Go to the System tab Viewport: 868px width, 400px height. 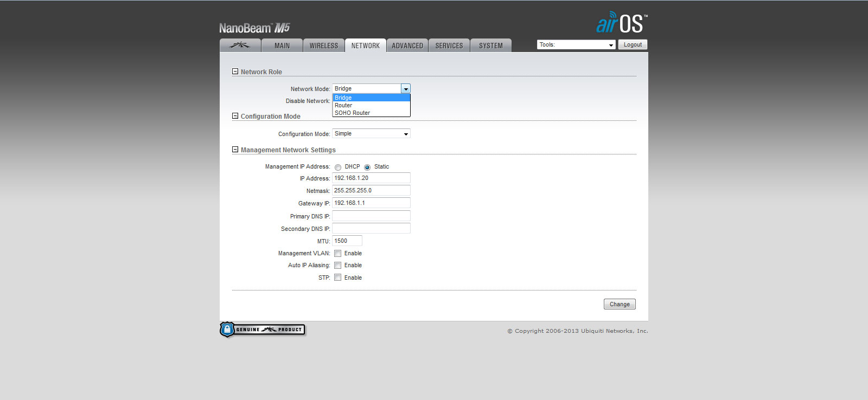491,46
